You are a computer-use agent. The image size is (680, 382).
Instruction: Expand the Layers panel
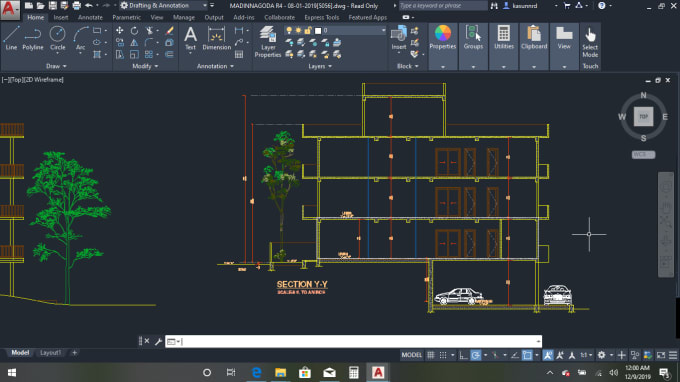click(x=320, y=66)
